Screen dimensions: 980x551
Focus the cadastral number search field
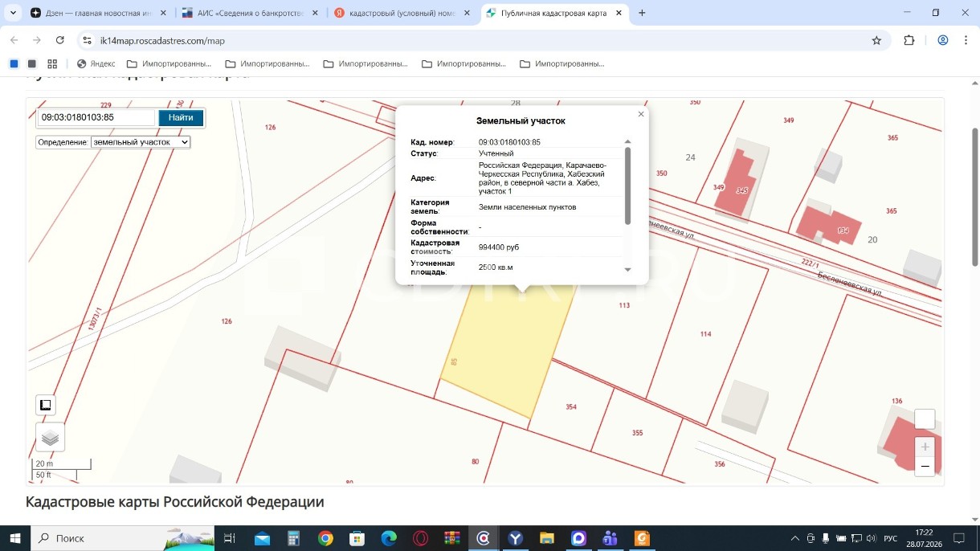point(96,118)
